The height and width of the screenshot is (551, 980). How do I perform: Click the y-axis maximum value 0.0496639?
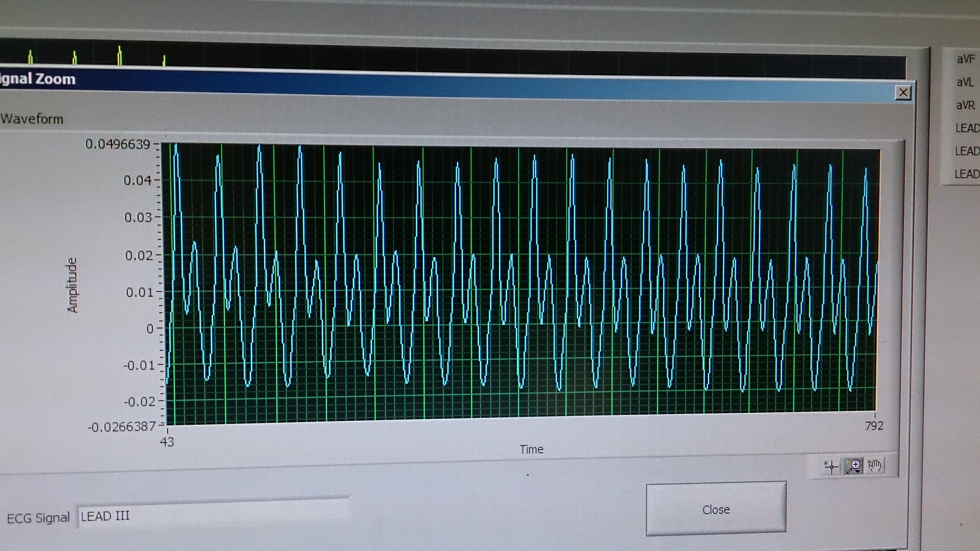point(117,144)
